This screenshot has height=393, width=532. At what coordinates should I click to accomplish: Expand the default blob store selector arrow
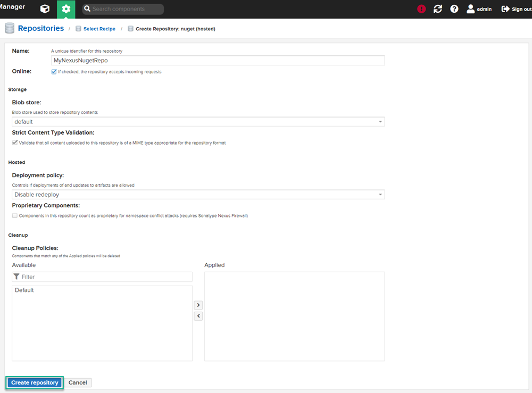point(380,121)
